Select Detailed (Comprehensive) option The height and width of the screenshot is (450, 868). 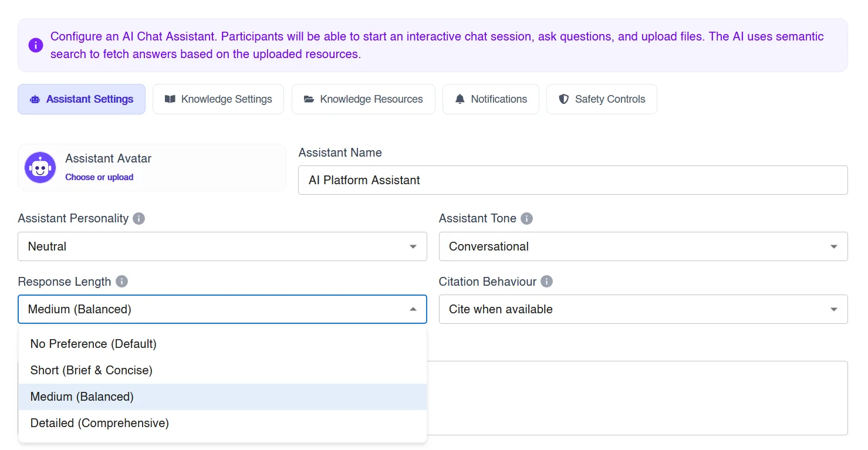coord(222,423)
